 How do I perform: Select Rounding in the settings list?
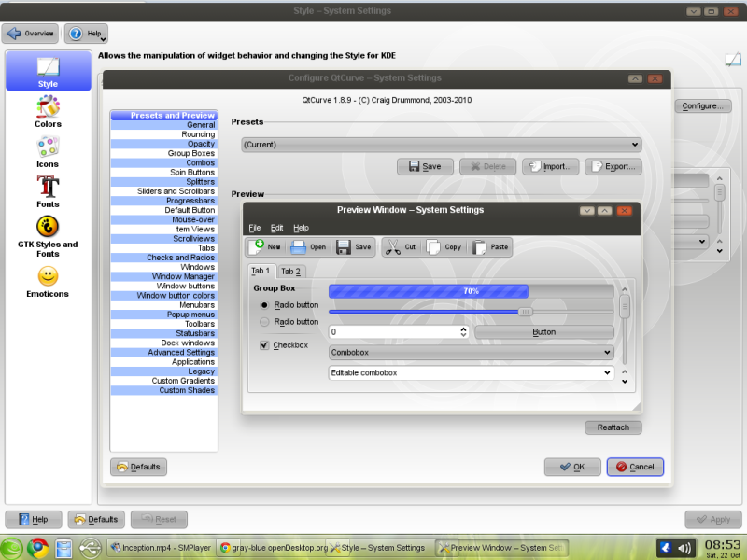point(164,134)
